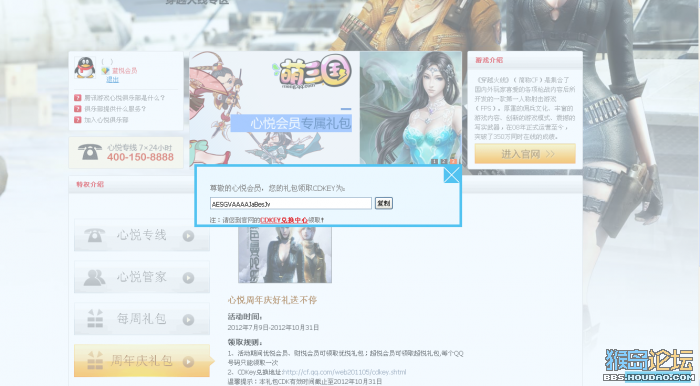Close the CDKEY popup with the X
This screenshot has height=386, width=700.
point(452,174)
